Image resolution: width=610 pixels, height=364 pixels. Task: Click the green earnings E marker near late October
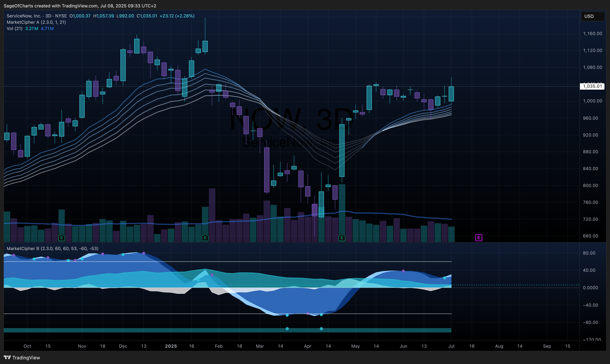click(x=62, y=237)
